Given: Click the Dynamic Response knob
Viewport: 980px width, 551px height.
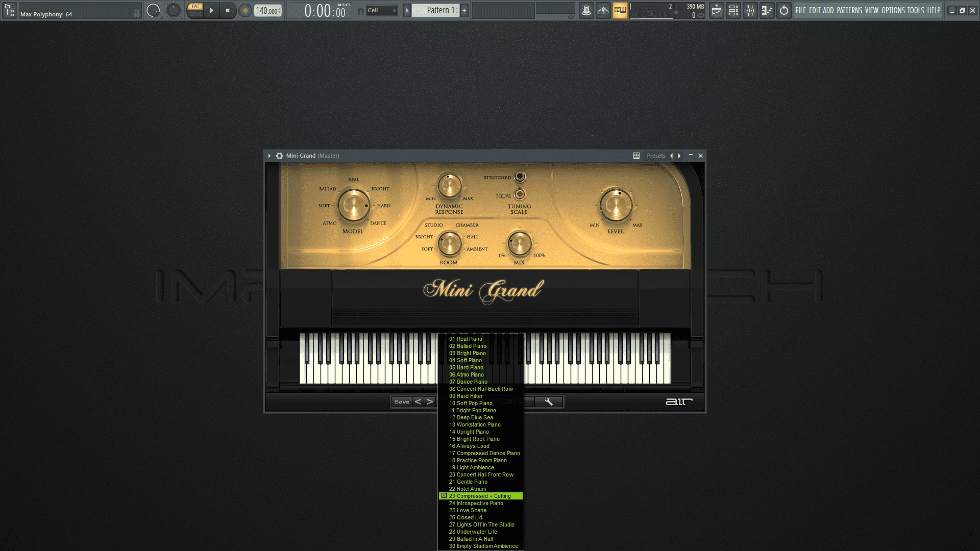Looking at the screenshot, I should [x=449, y=186].
